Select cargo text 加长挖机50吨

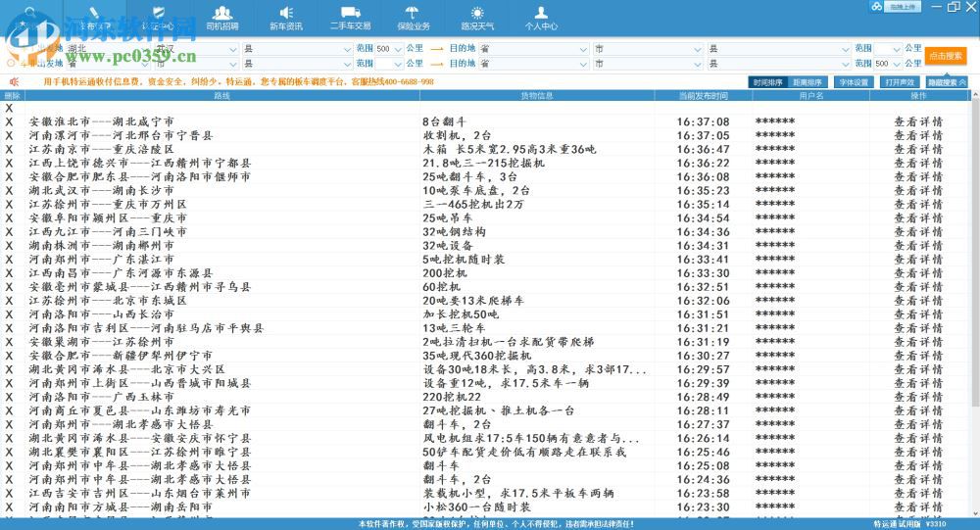point(462,314)
